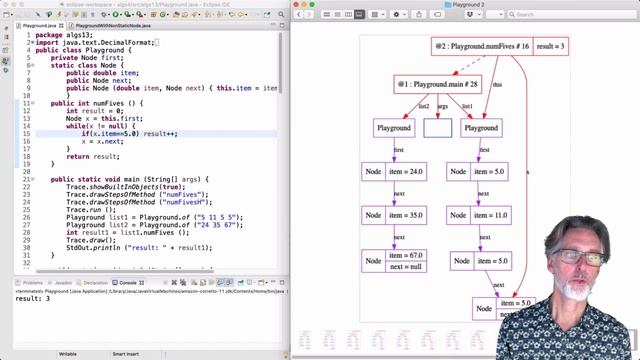Open the Dropbox dropdown in Finder toolbar

(x=473, y=14)
